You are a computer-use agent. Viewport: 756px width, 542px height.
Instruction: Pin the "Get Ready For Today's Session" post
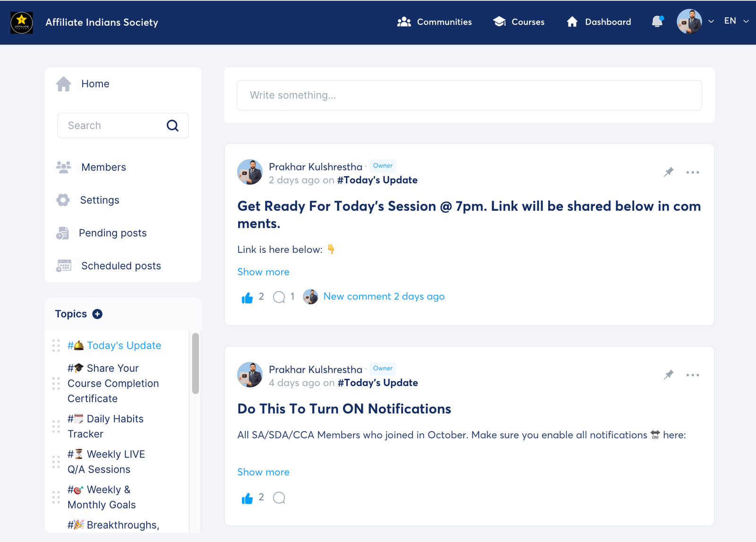[669, 172]
